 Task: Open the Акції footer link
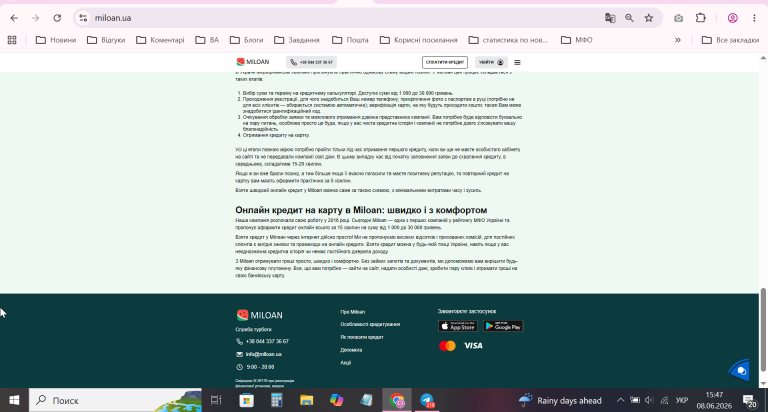[x=346, y=363]
